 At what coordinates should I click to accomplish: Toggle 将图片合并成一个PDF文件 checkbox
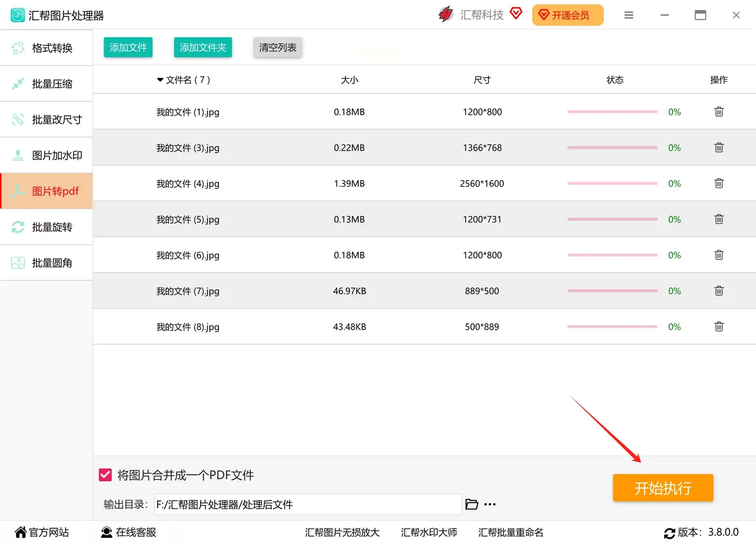(x=105, y=475)
